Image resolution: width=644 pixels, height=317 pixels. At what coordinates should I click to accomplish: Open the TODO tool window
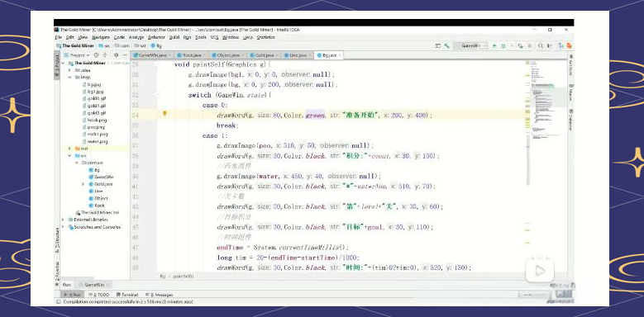[99, 295]
